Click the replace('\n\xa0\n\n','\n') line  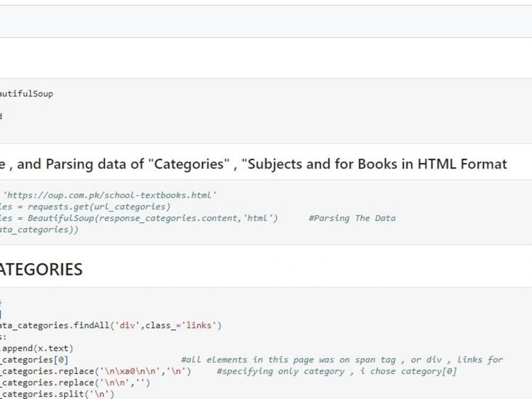pos(96,371)
